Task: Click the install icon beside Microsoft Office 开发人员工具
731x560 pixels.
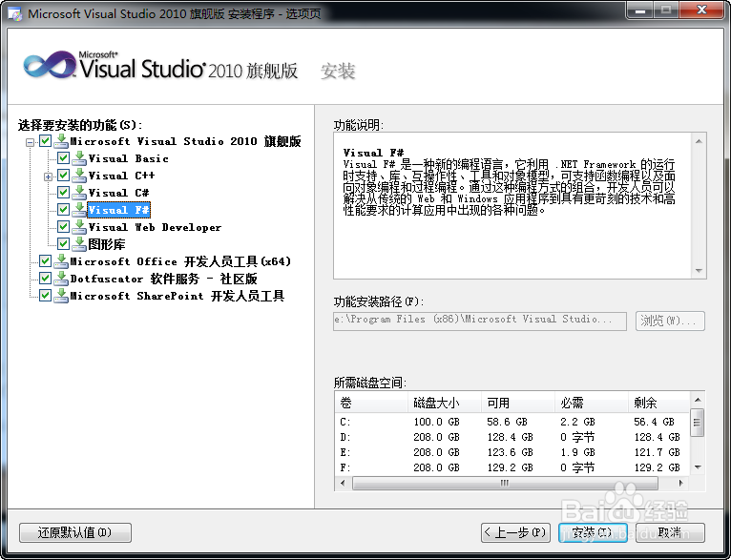Action: tap(61, 261)
